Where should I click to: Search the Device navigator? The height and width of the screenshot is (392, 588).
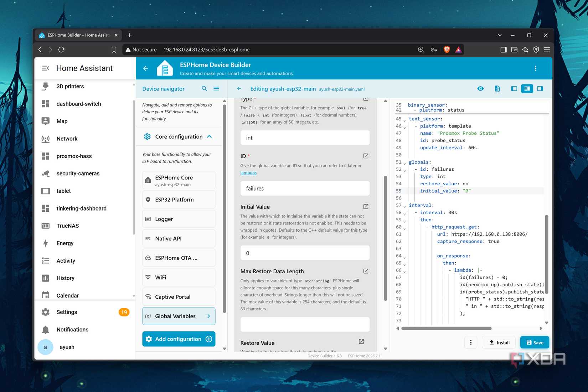coord(204,89)
